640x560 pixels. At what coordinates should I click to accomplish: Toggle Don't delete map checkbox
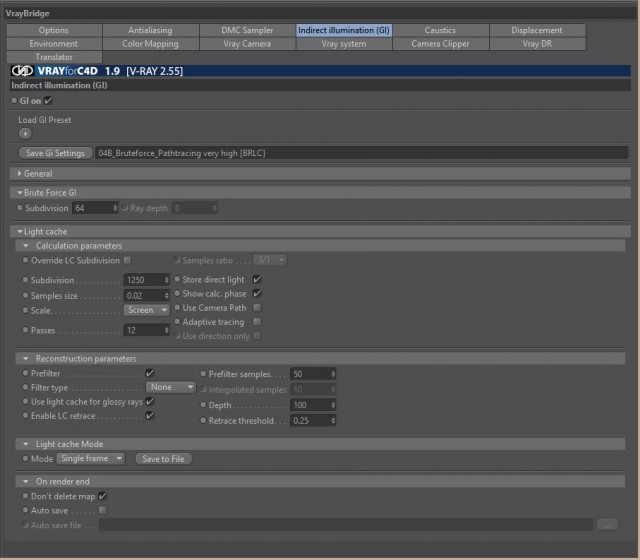point(102,496)
